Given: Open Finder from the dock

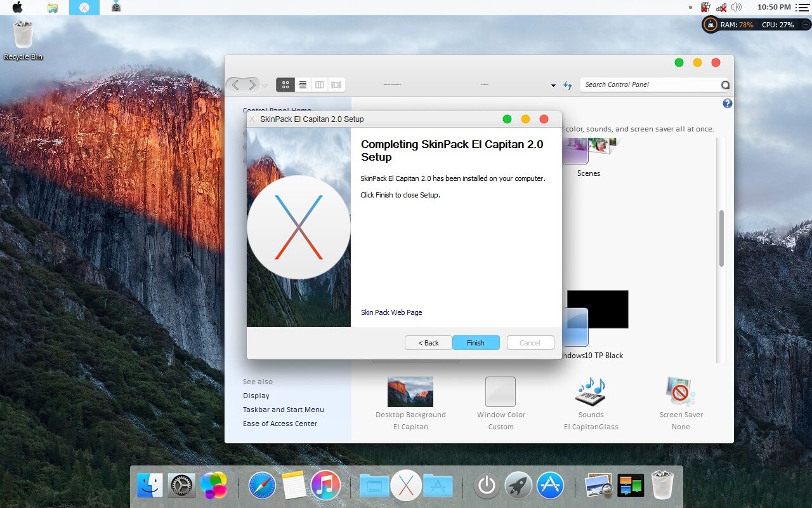Looking at the screenshot, I should tap(150, 486).
